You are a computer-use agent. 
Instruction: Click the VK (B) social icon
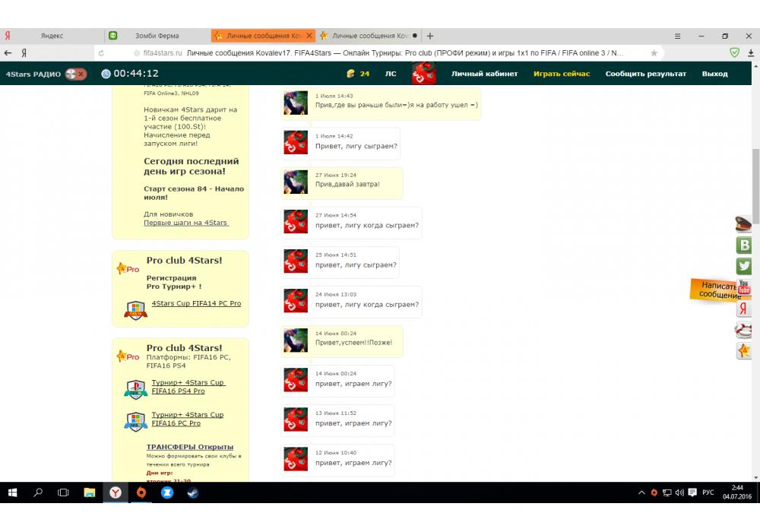click(744, 245)
